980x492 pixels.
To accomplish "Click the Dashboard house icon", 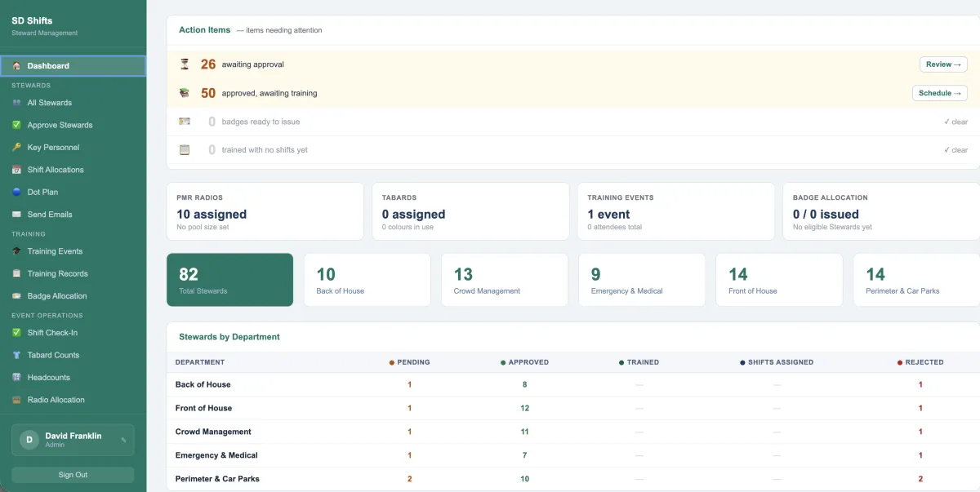I will [x=16, y=66].
